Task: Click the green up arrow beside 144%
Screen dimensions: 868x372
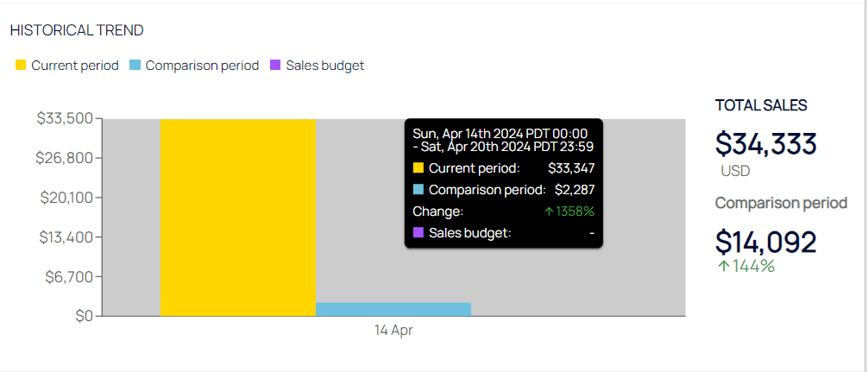Action: [723, 266]
